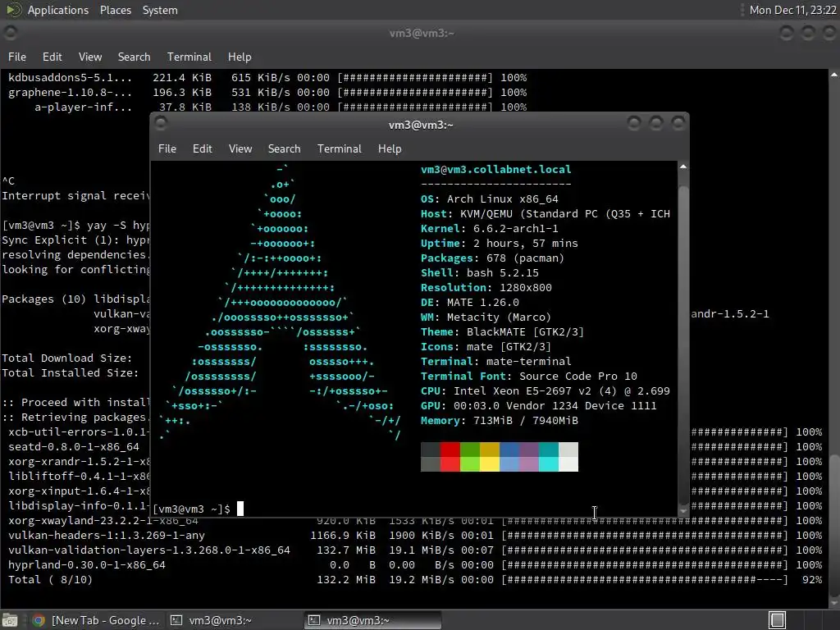Click the green color block in neofetch palette

click(470, 457)
